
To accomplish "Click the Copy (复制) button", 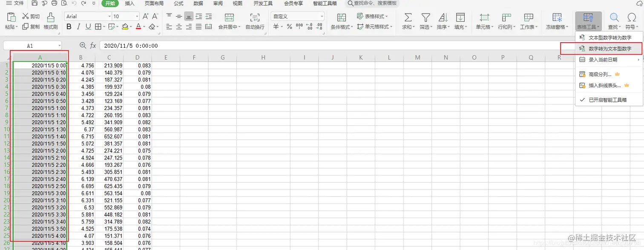I will pyautogui.click(x=31, y=26).
